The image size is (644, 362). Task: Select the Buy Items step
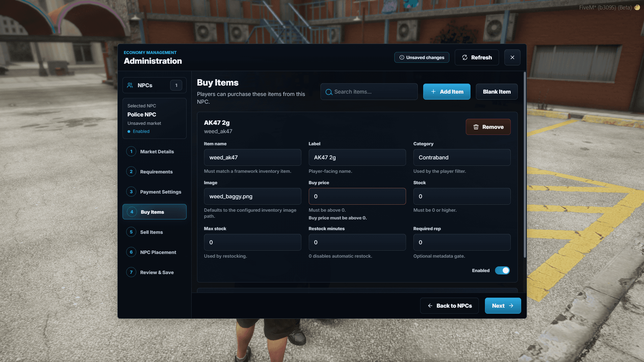tap(154, 212)
